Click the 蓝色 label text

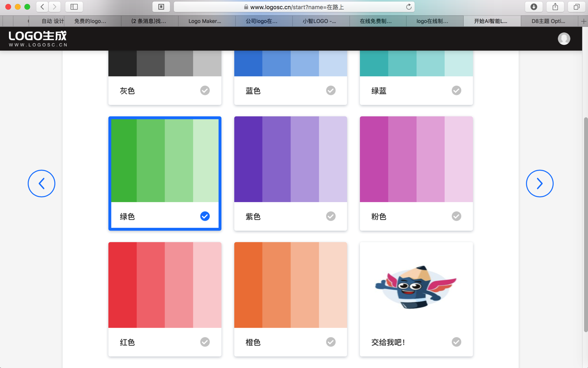click(x=253, y=91)
